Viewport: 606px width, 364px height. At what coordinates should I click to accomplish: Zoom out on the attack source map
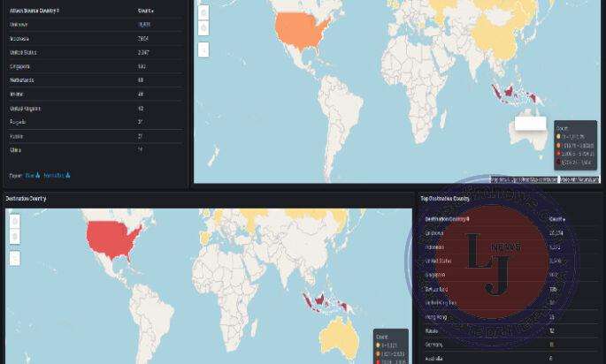[x=203, y=28]
